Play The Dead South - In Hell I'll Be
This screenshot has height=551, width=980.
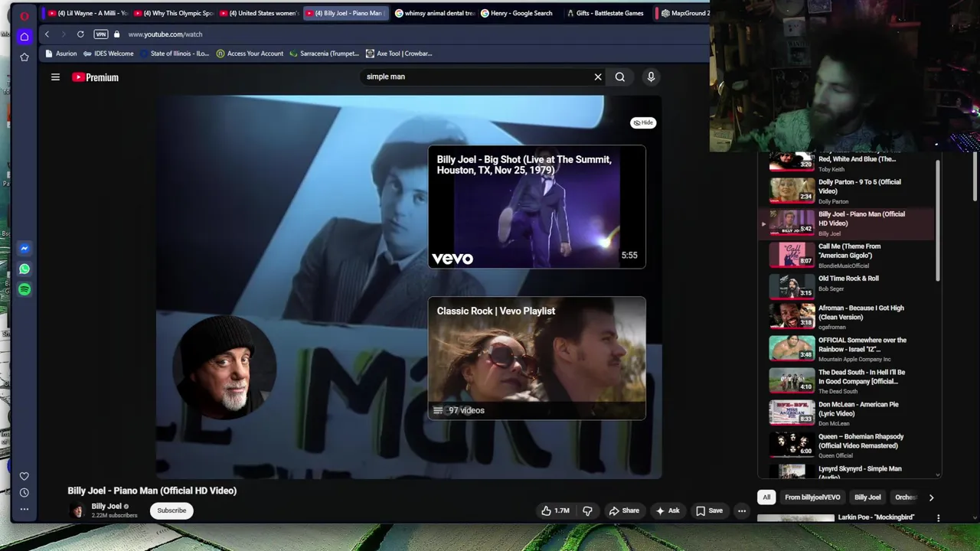pos(846,380)
